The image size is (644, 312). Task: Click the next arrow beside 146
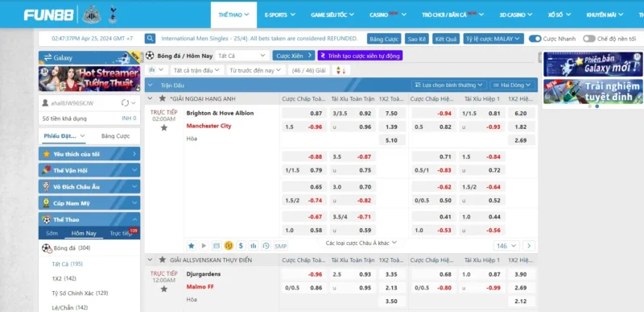529,246
